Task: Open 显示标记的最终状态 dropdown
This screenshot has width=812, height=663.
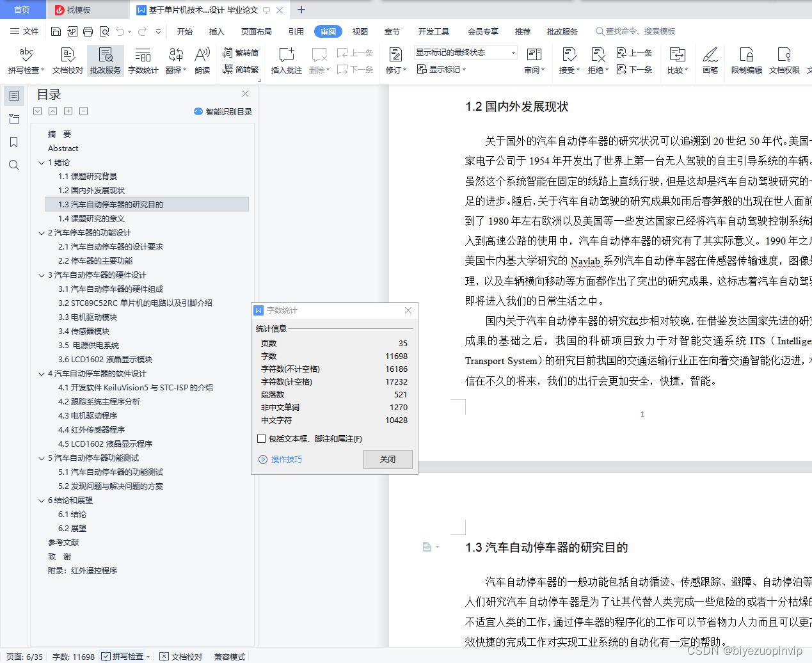Action: tap(465, 52)
